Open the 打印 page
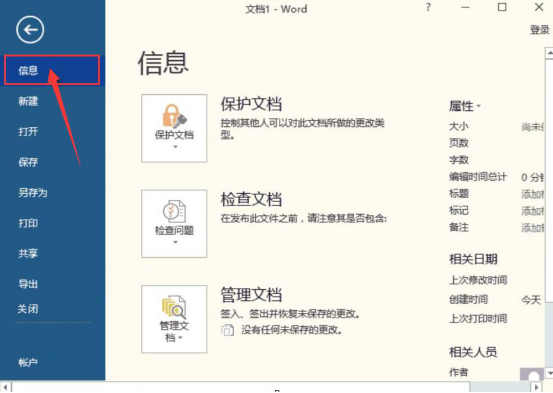Viewport: 553px width, 393px height. pos(28,223)
